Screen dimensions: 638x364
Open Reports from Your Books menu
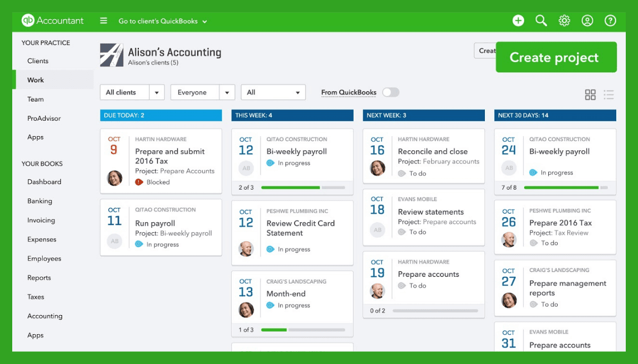tap(38, 277)
